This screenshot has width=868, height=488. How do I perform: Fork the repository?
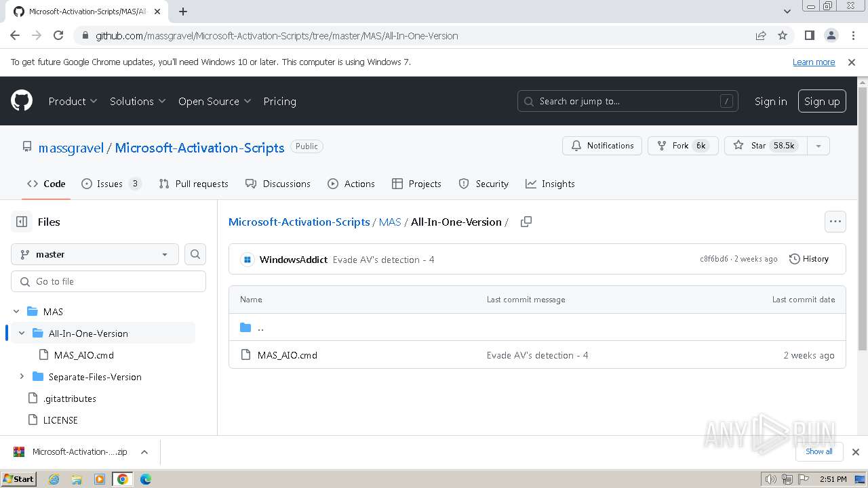coord(682,146)
